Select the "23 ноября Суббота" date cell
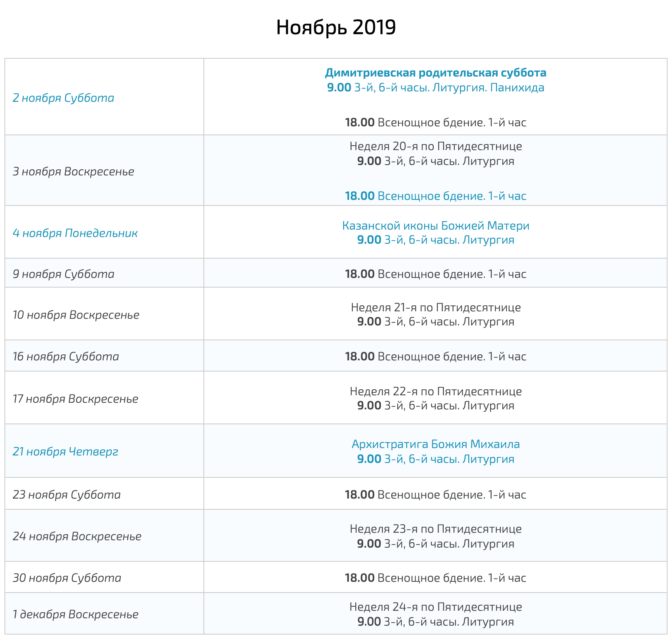The image size is (672, 639). 67,494
